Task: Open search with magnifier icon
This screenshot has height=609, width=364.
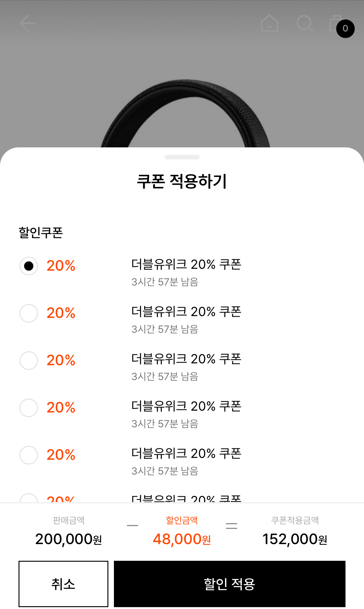Action: (x=305, y=23)
